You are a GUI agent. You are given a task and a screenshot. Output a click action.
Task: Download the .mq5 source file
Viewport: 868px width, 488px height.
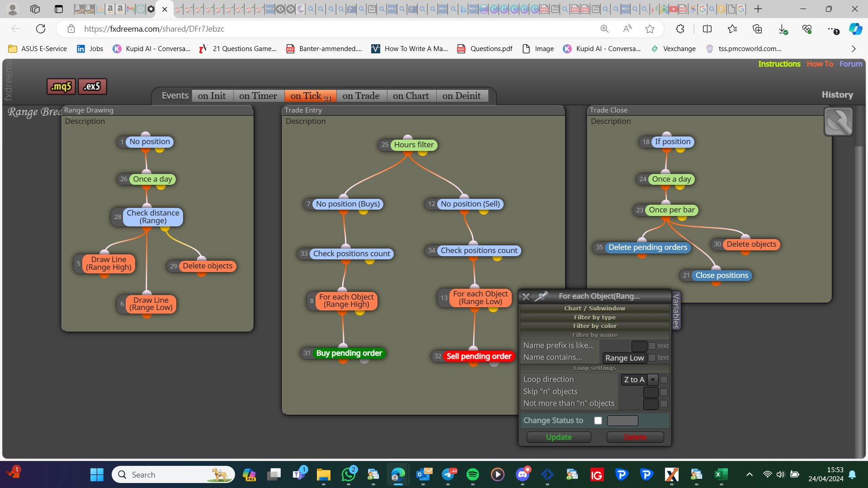(61, 86)
